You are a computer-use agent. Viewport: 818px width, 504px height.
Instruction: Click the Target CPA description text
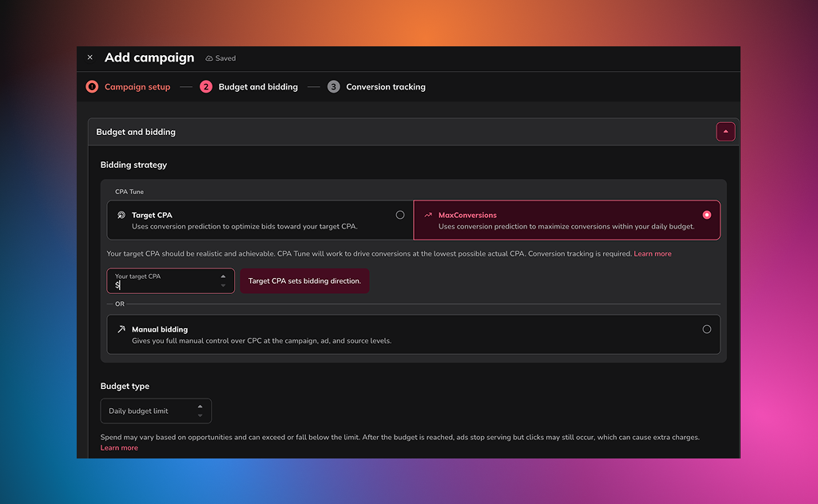click(x=244, y=226)
